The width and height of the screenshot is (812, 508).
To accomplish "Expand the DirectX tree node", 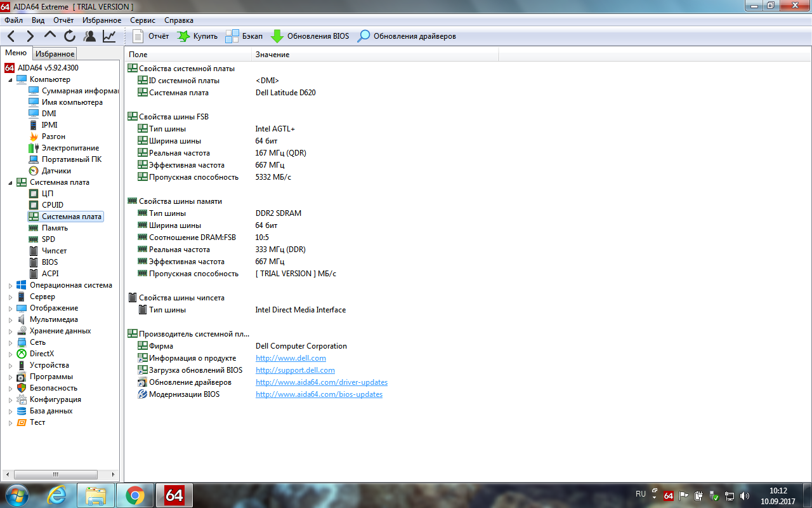I will click(10, 354).
